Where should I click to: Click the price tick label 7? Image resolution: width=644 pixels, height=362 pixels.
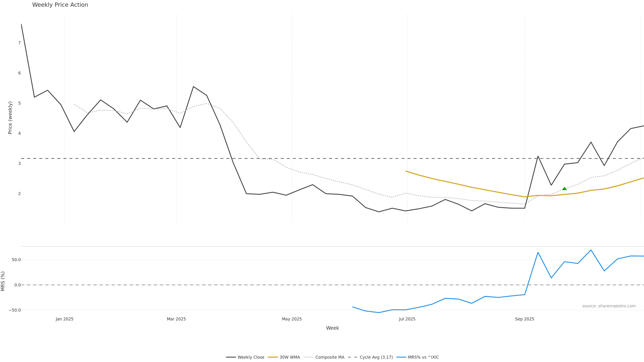[19, 43]
